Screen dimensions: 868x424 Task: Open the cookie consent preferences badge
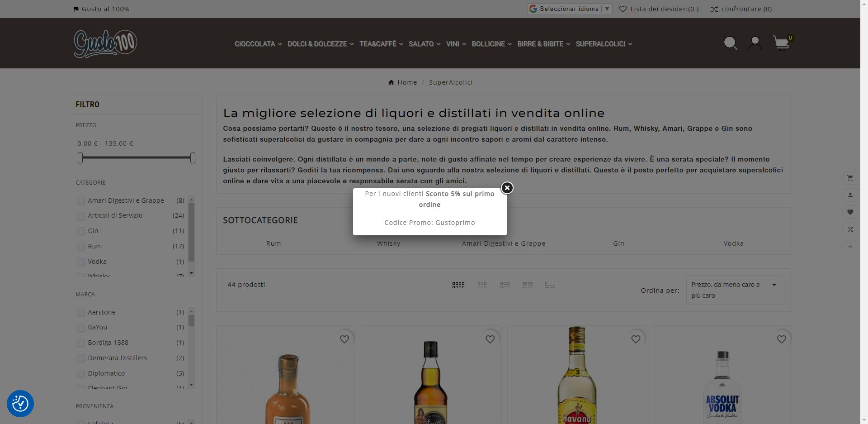point(20,403)
